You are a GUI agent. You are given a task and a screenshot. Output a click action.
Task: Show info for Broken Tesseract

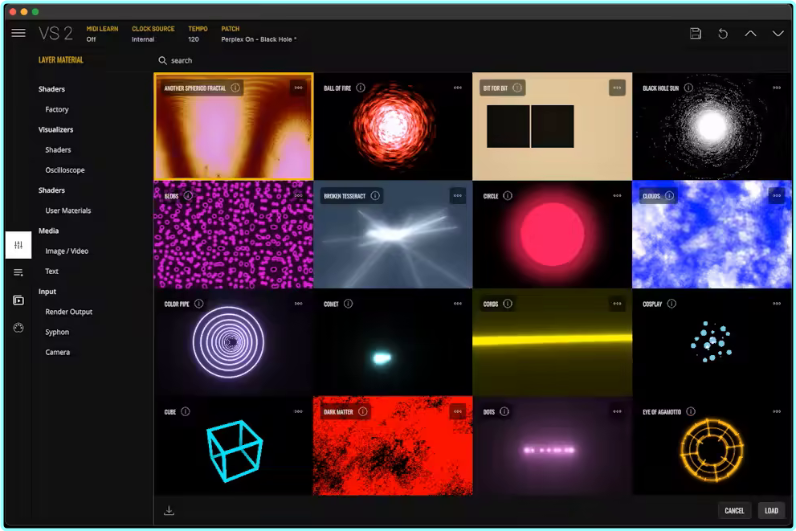[x=375, y=195]
